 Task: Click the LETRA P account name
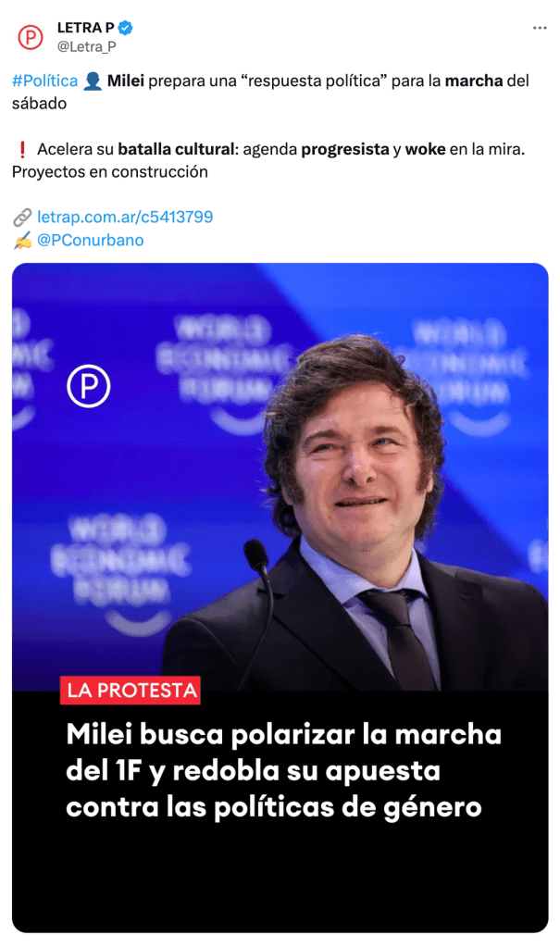coord(86,28)
